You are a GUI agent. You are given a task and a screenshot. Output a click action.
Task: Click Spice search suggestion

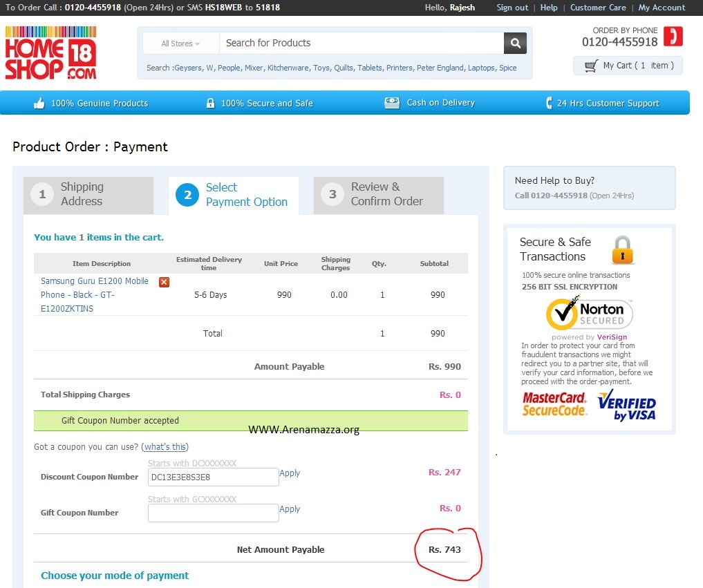[508, 68]
